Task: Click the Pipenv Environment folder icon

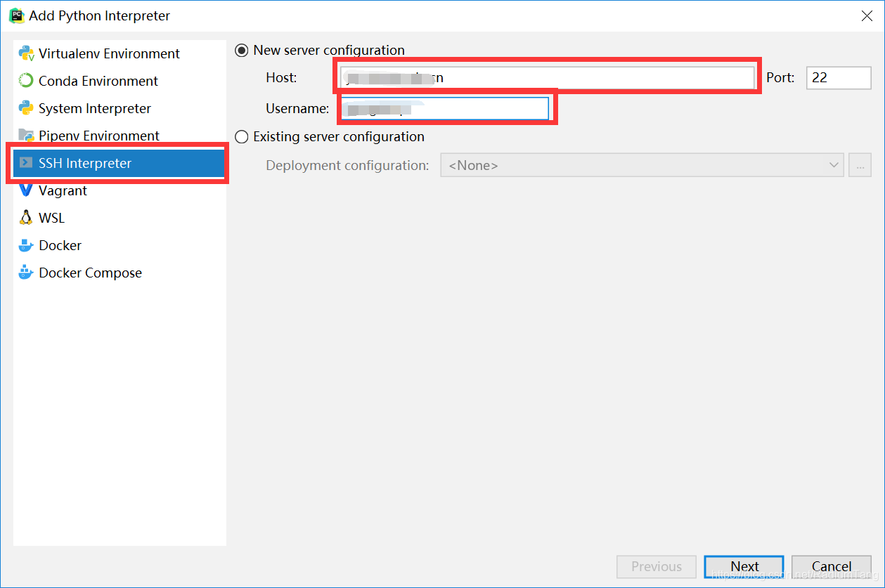Action: pyautogui.click(x=26, y=136)
